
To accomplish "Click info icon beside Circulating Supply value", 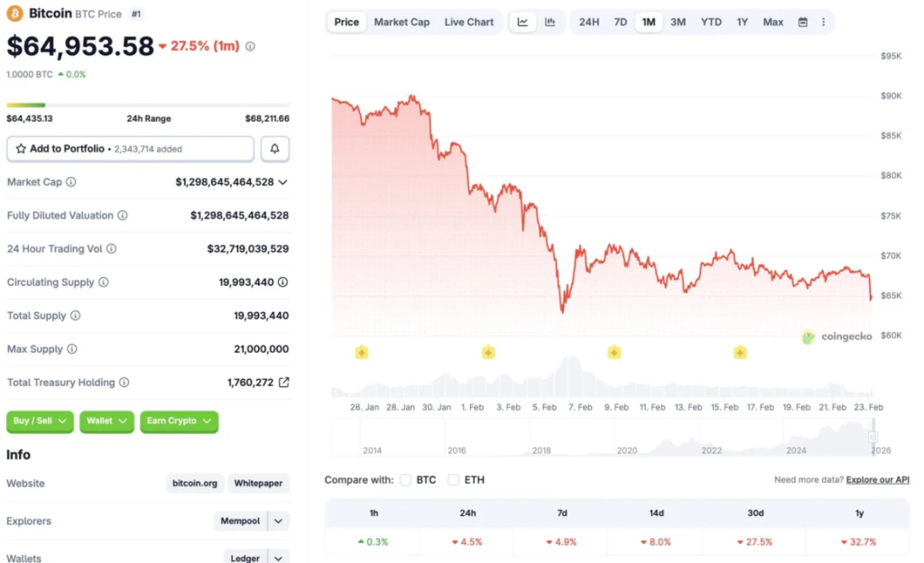I will 283,282.
